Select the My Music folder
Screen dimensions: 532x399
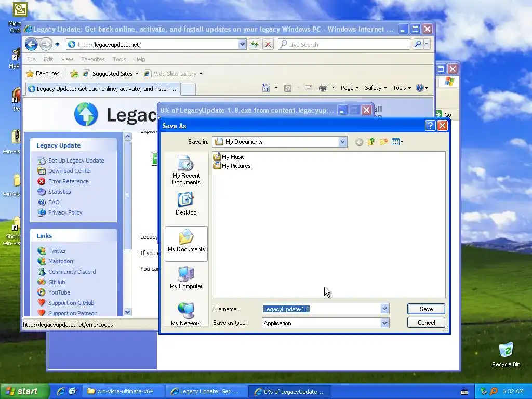point(229,157)
